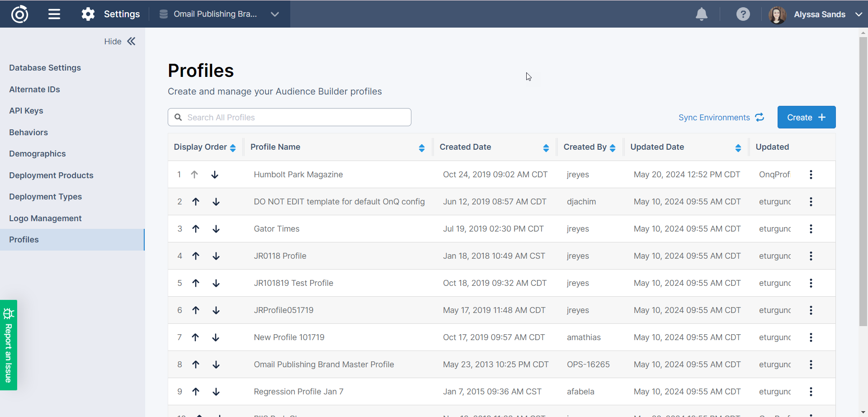Sort profiles by Created Date
The image size is (868, 417).
point(546,147)
